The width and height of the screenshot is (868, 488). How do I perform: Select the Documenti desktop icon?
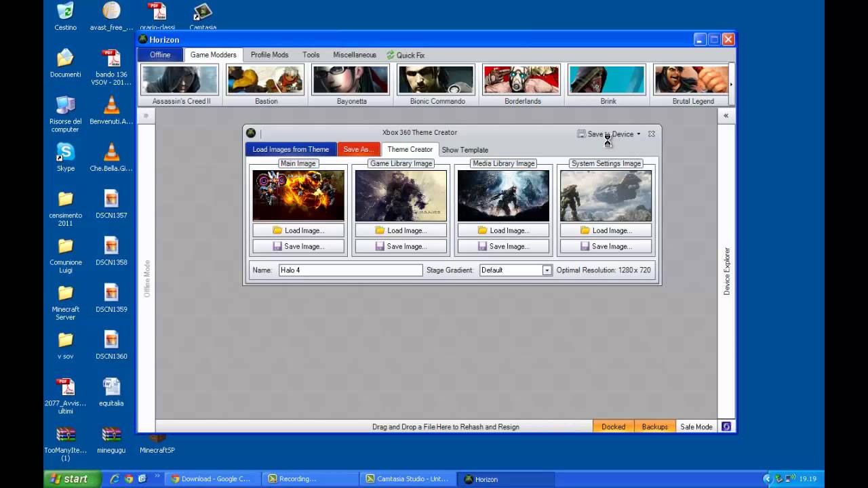pos(65,63)
